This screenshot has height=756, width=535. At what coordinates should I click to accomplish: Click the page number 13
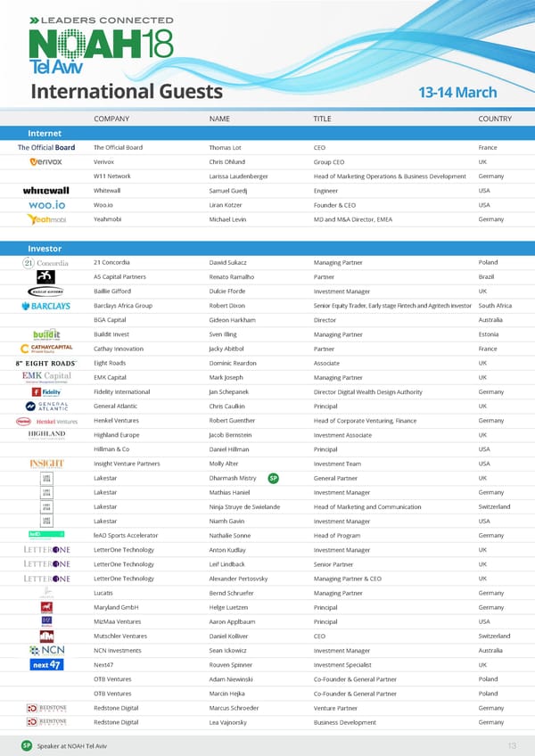[x=512, y=745]
